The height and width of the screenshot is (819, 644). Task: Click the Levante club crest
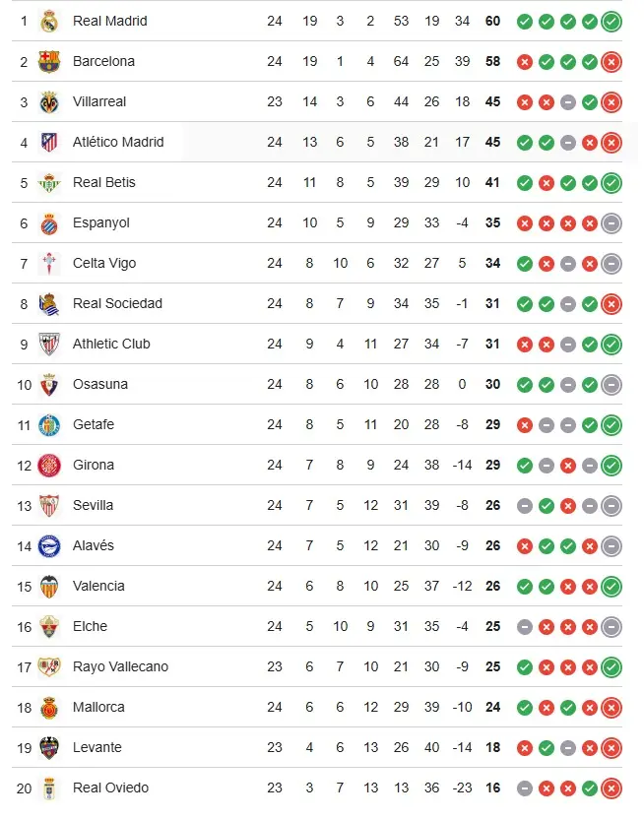49,747
